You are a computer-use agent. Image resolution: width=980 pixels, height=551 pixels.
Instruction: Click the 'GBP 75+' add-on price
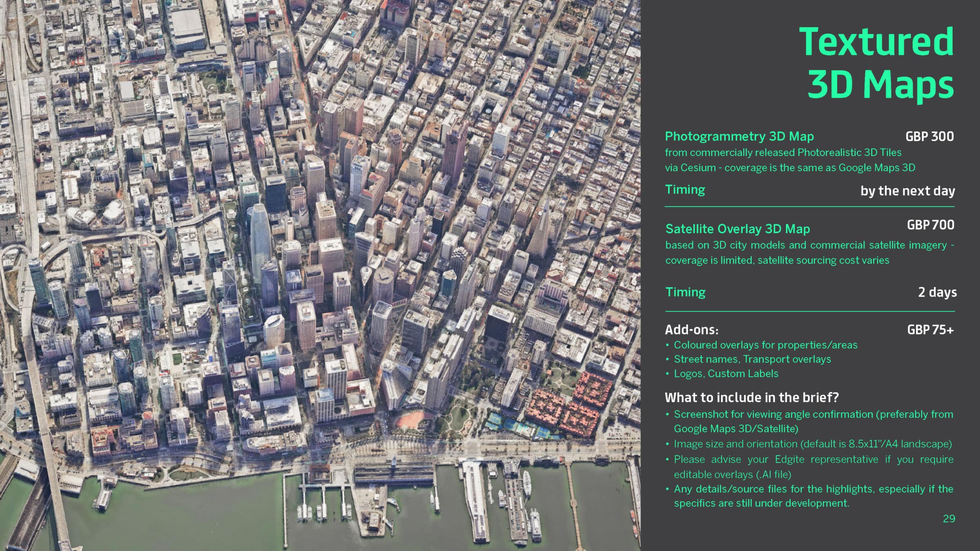pos(930,329)
